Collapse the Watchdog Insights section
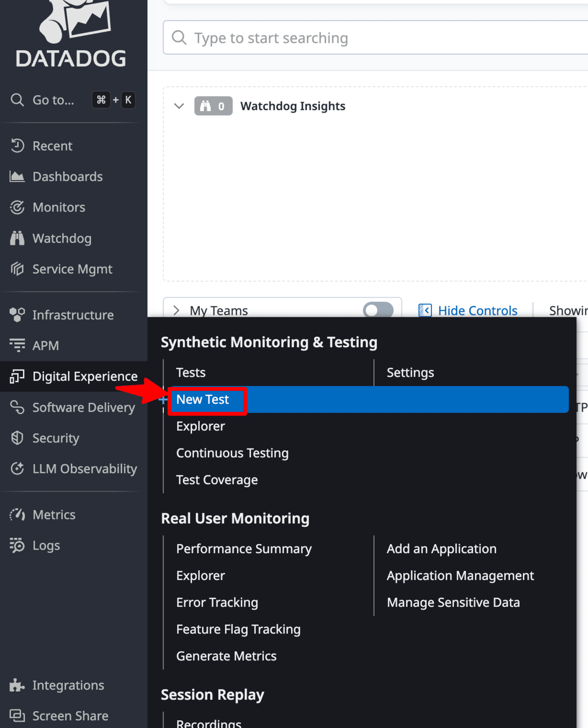Image resolution: width=588 pixels, height=728 pixels. [x=179, y=106]
